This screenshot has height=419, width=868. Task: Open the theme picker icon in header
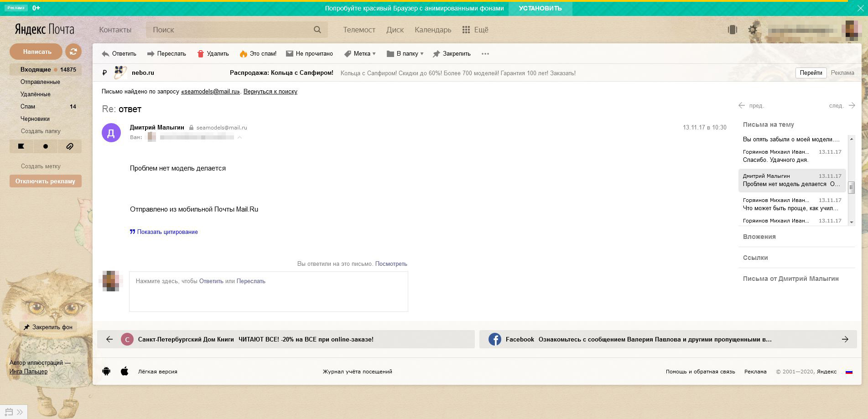point(733,30)
